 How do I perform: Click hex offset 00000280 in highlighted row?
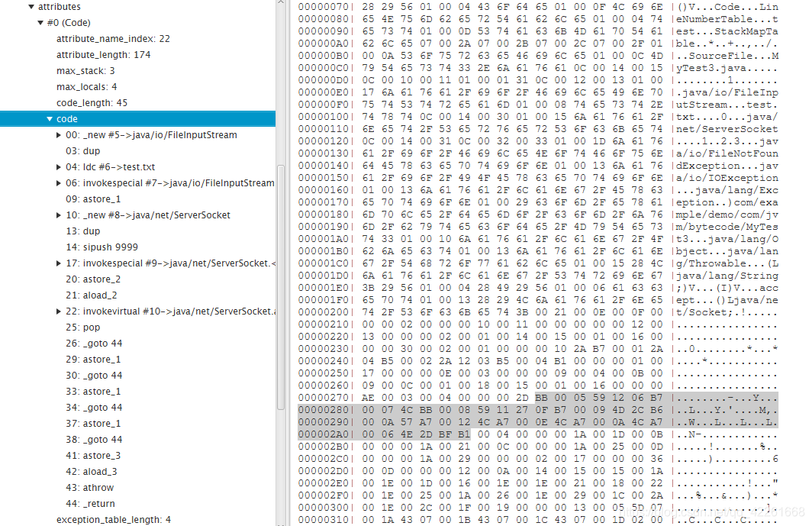click(323, 411)
